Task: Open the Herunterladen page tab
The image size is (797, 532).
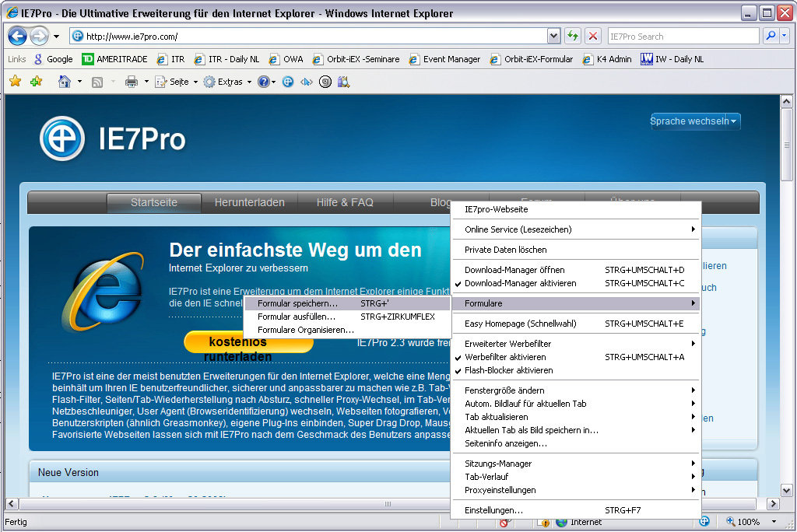Action: [250, 202]
